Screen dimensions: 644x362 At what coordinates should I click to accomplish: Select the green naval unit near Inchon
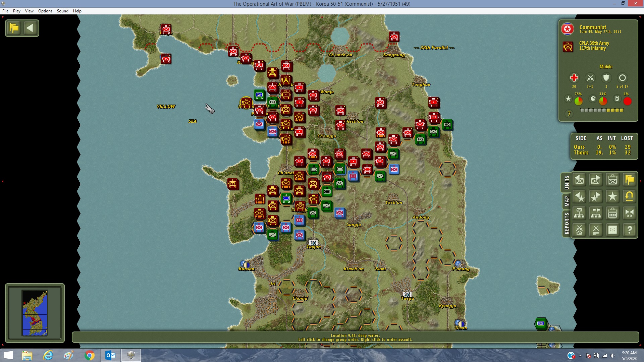click(x=259, y=96)
